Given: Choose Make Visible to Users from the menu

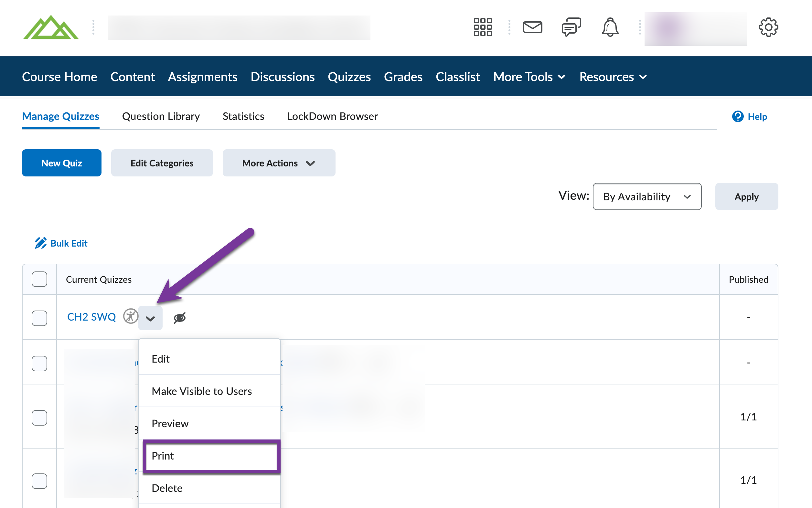Looking at the screenshot, I should pyautogui.click(x=202, y=391).
